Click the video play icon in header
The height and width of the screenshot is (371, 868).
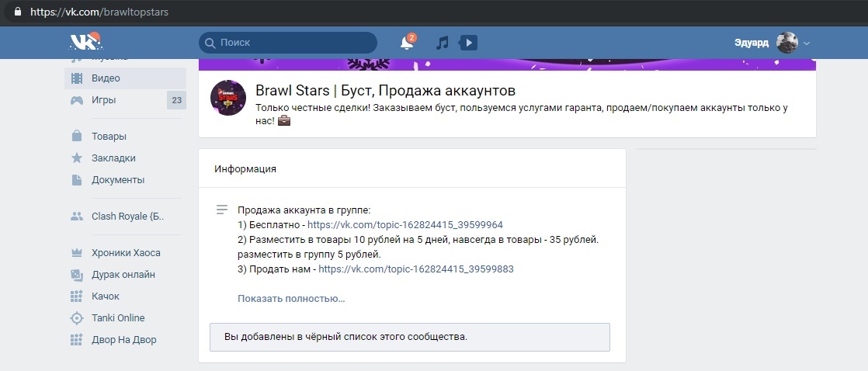tap(468, 43)
